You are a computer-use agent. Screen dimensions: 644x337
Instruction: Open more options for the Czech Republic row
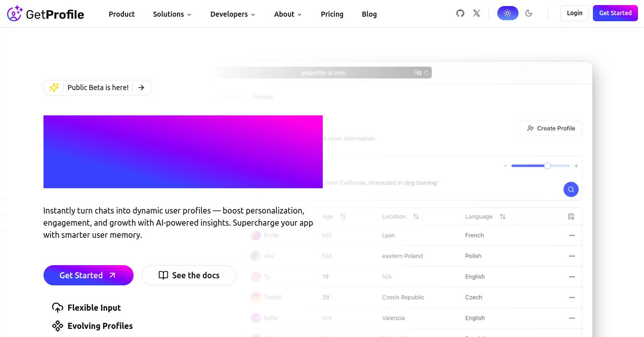[572, 298]
